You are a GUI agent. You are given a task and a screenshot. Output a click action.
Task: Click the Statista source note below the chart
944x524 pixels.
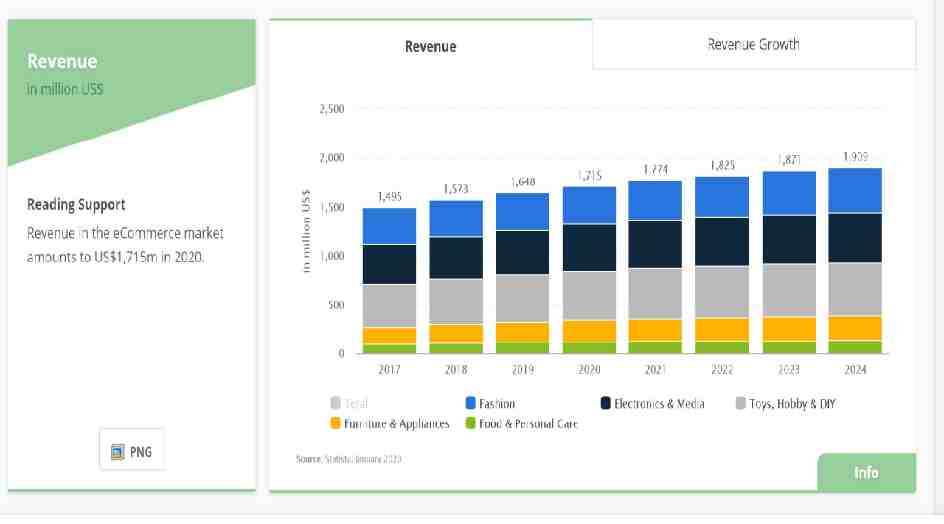click(349, 458)
